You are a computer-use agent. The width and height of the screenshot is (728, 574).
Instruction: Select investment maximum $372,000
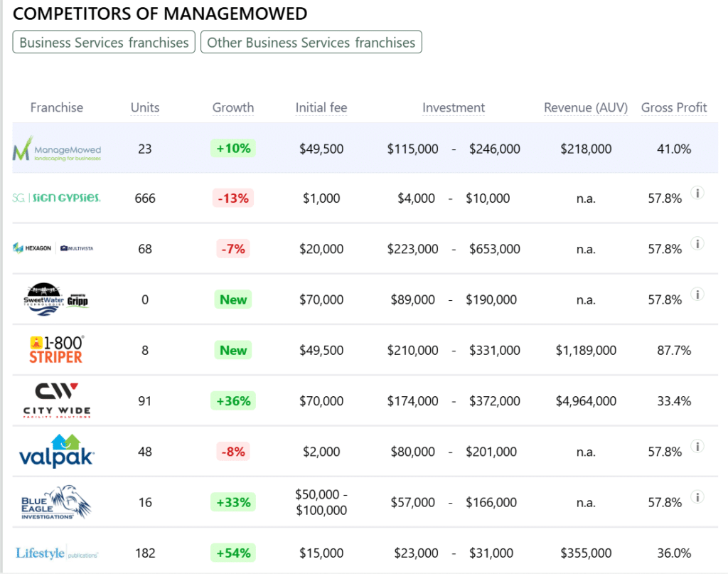495,400
